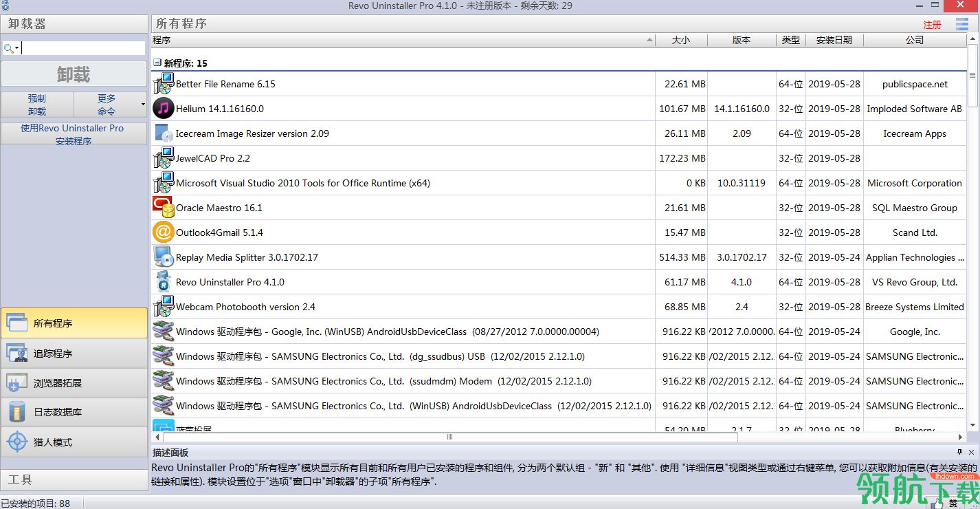Click the Better File Rename 6.15 icon
This screenshot has width=980, height=509.
coord(164,84)
